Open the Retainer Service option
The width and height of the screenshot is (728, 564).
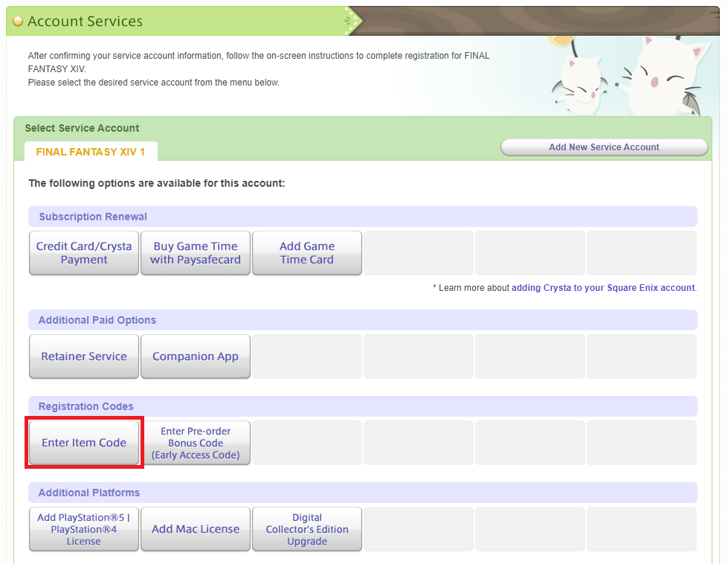point(84,356)
